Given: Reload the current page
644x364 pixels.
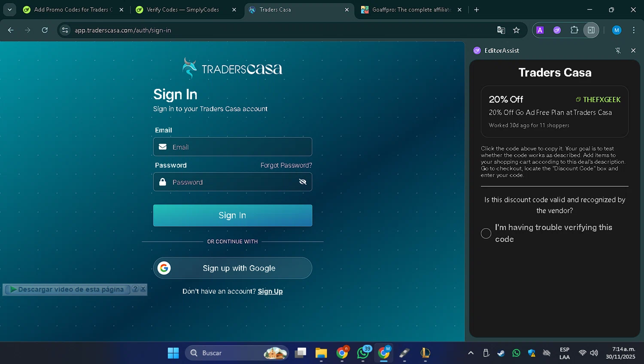Looking at the screenshot, I should [45, 30].
